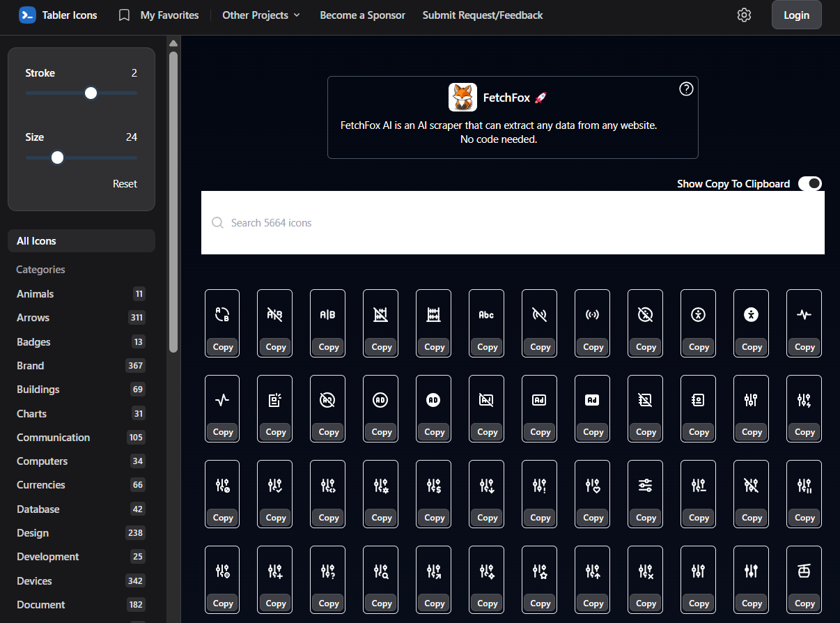Select the filled Ad rectangle icon
This screenshot has width=840, height=623.
pos(593,400)
